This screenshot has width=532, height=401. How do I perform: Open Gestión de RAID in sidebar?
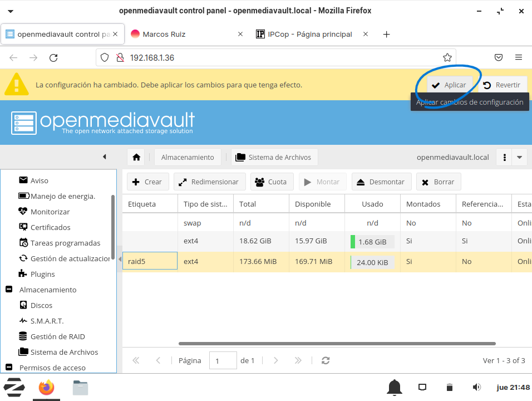coord(57,336)
